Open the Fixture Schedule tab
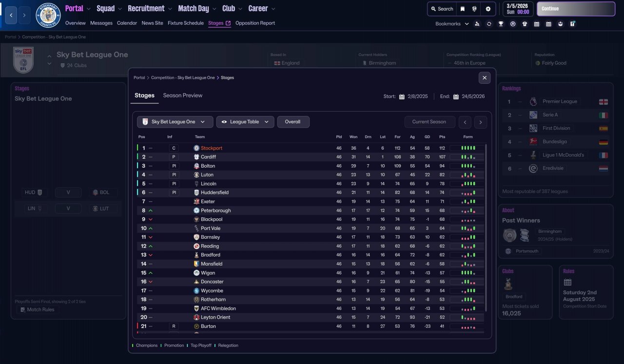This screenshot has width=624, height=364. tap(186, 23)
